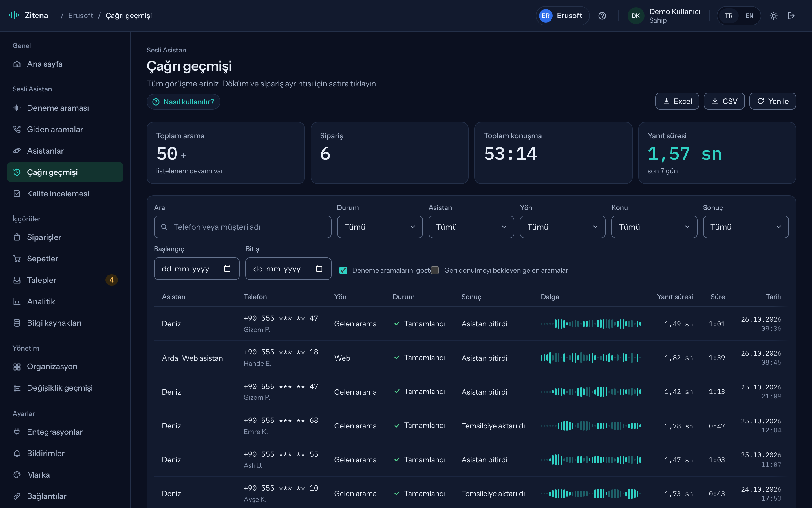
Task: Open the Erusoft organization switcher
Action: [562, 16]
